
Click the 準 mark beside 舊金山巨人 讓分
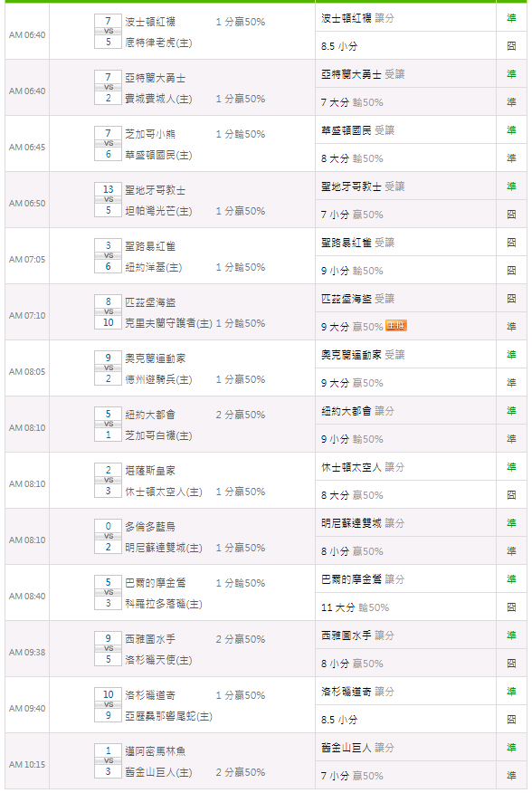click(511, 748)
